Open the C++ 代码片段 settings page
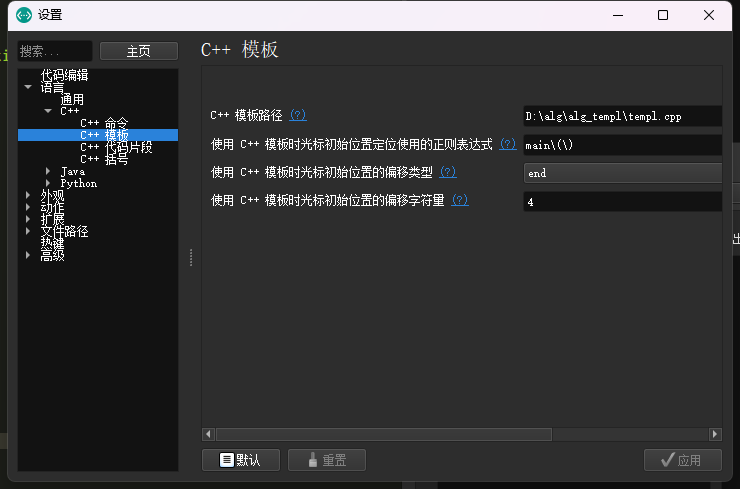Viewport: 740px width, 489px height. pyautogui.click(x=116, y=147)
